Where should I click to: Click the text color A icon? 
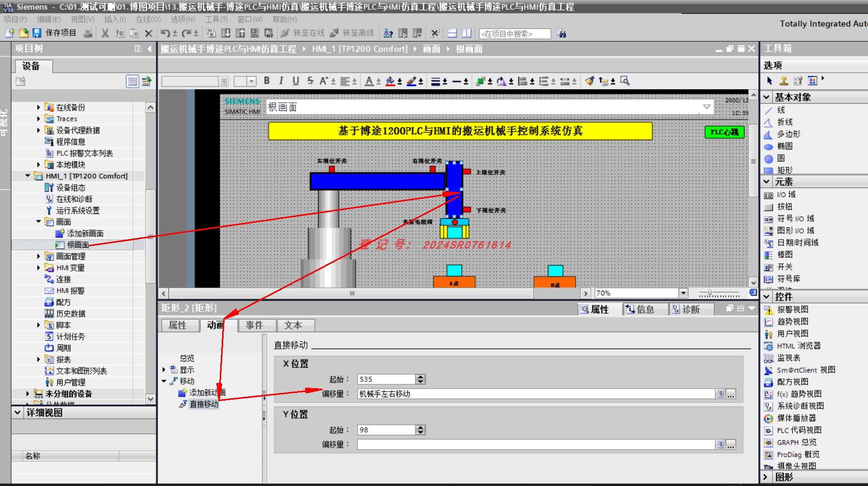369,81
